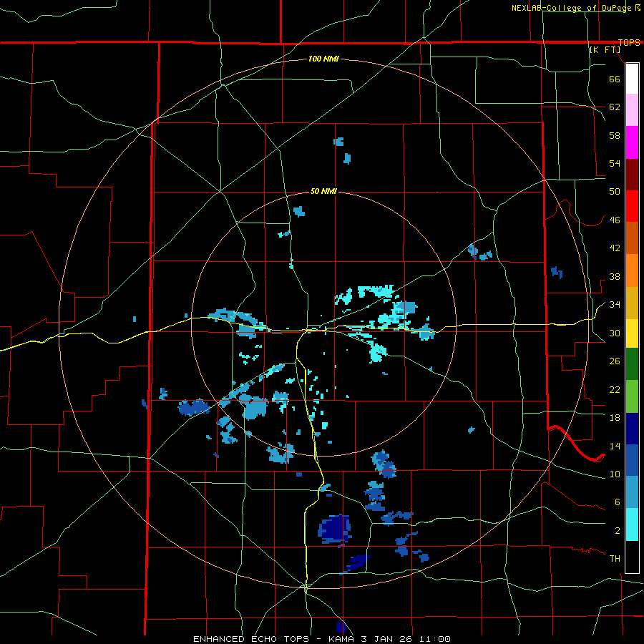This screenshot has height=644, width=644.
Task: Click the 10 value on the scale
Action: click(x=615, y=474)
